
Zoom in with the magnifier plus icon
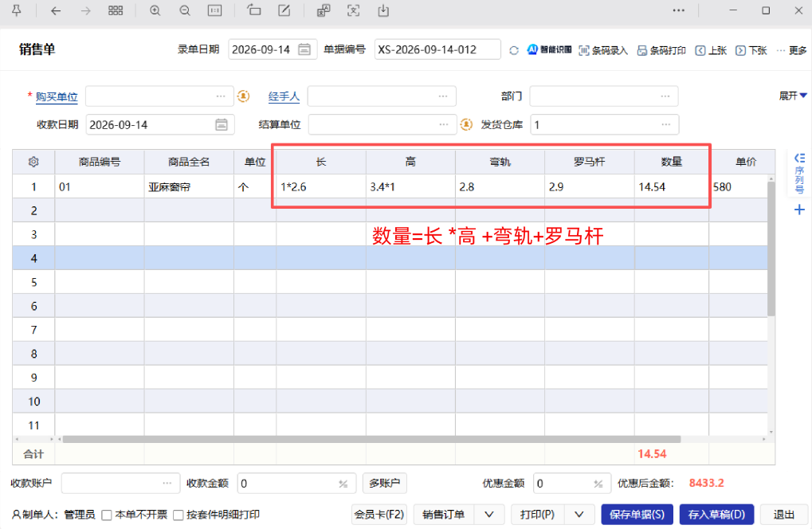click(x=155, y=10)
